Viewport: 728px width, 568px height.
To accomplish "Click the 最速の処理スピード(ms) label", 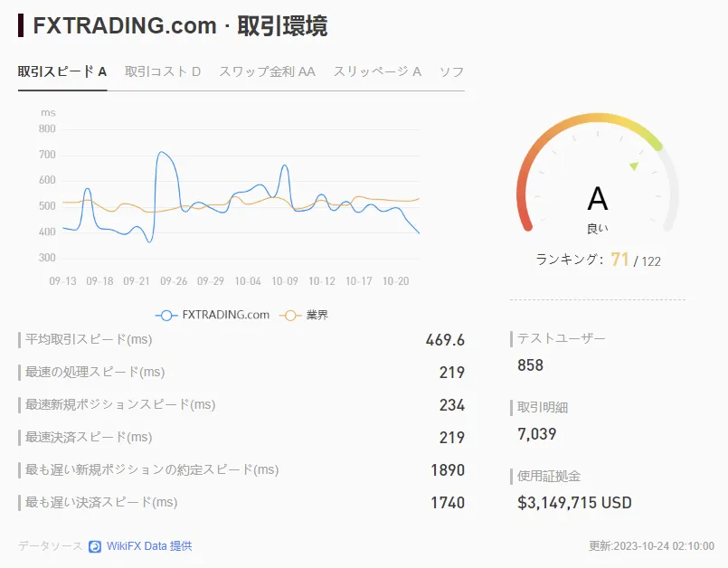I will pyautogui.click(x=95, y=372).
